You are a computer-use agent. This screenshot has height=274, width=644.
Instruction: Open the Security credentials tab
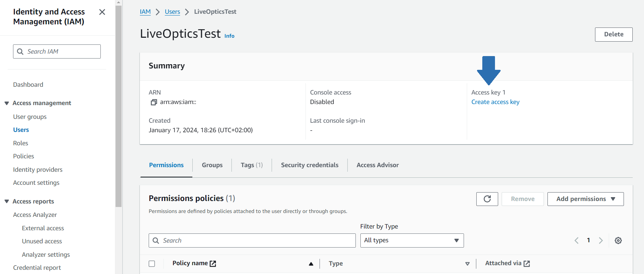click(310, 165)
